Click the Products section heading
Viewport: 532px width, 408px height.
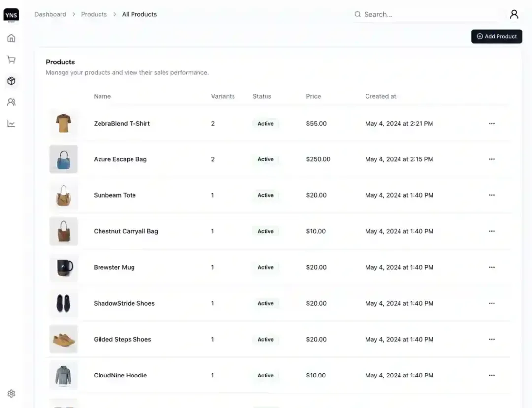[x=61, y=62]
